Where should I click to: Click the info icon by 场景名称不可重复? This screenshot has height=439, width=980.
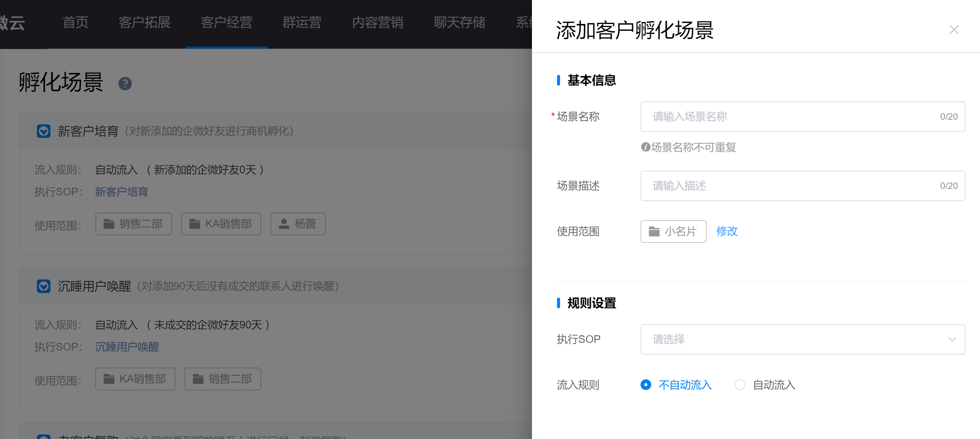coord(645,147)
